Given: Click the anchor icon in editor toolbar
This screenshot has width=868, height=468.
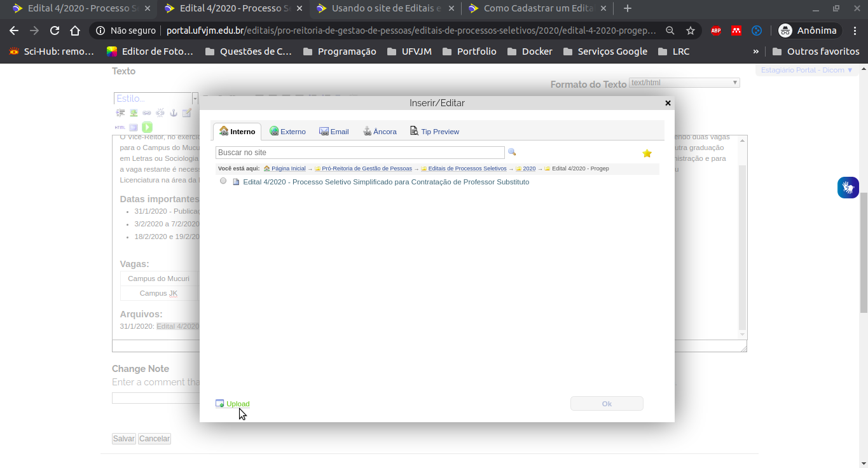Looking at the screenshot, I should (173, 113).
